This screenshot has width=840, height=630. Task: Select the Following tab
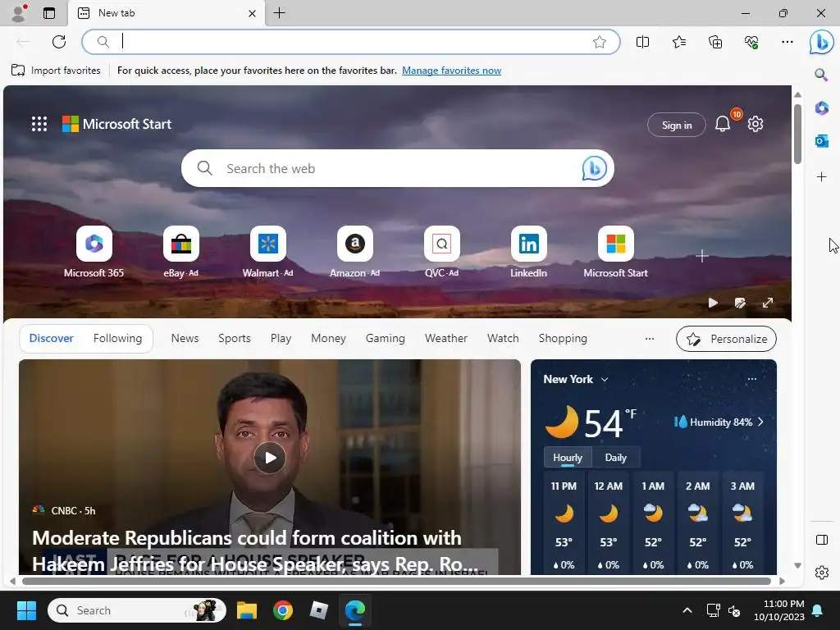pos(117,338)
